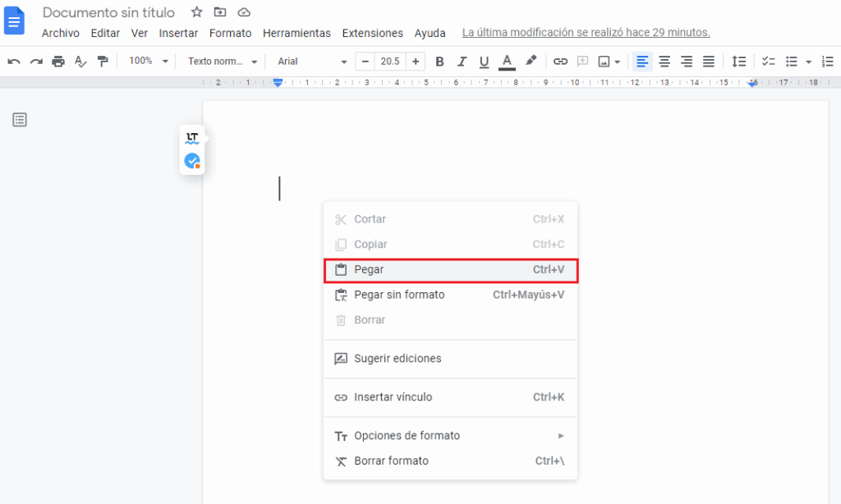Click the print icon in toolbar
Viewport: 841px width, 504px height.
[x=58, y=62]
